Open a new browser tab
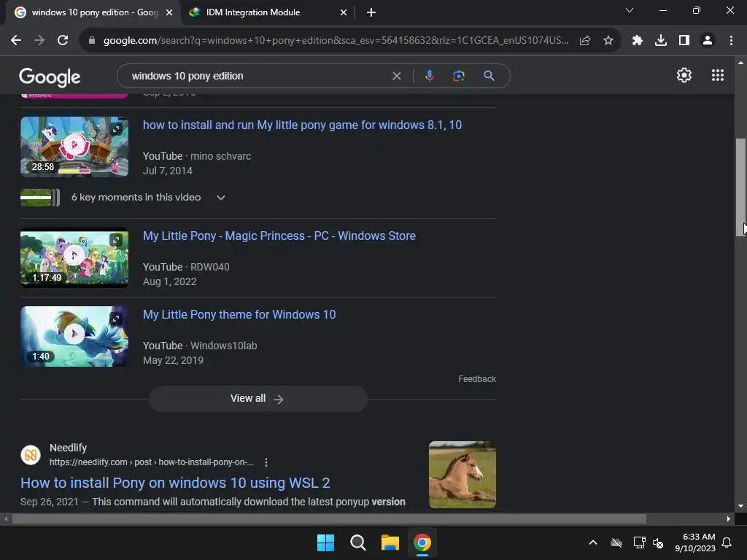Screen dimensions: 747x560 tap(371, 13)
